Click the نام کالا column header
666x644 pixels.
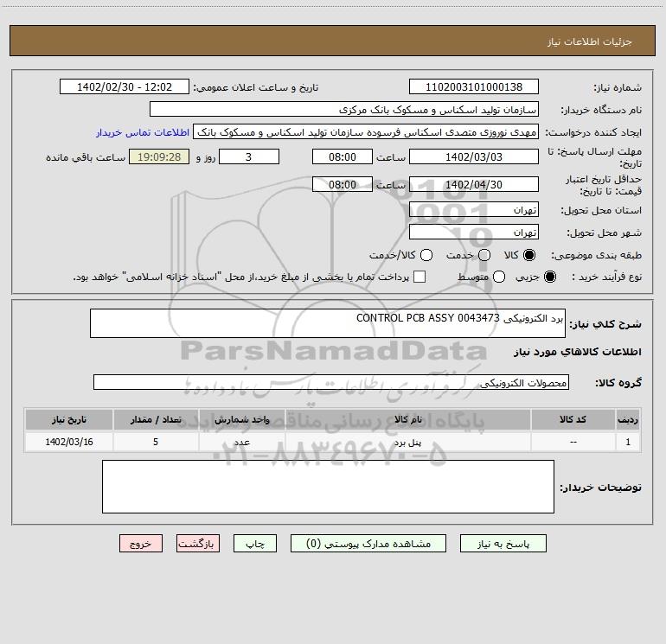[x=407, y=419]
